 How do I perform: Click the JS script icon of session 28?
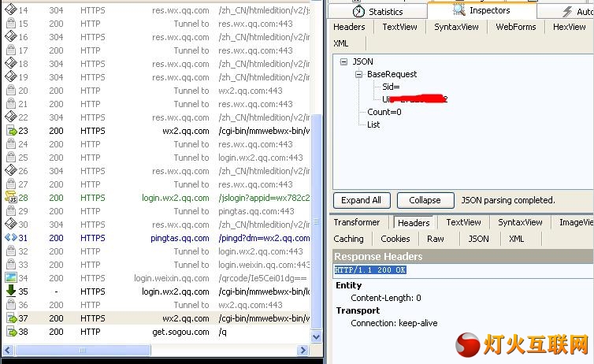point(11,197)
